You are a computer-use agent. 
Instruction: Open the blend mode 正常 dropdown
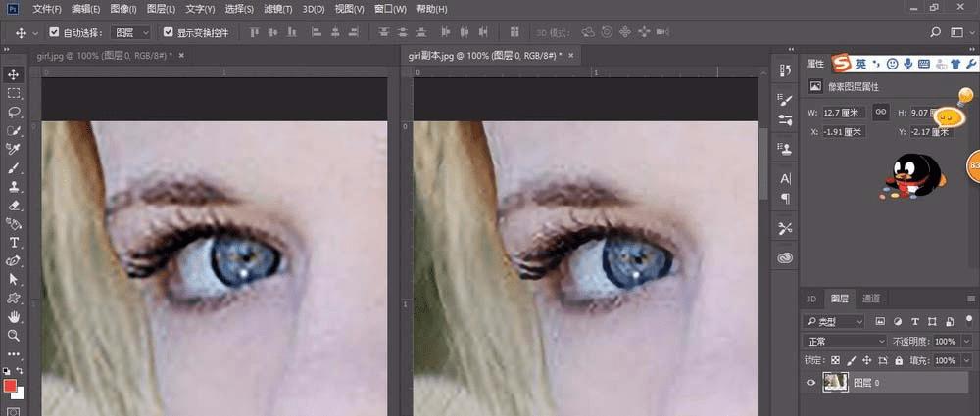click(x=845, y=341)
